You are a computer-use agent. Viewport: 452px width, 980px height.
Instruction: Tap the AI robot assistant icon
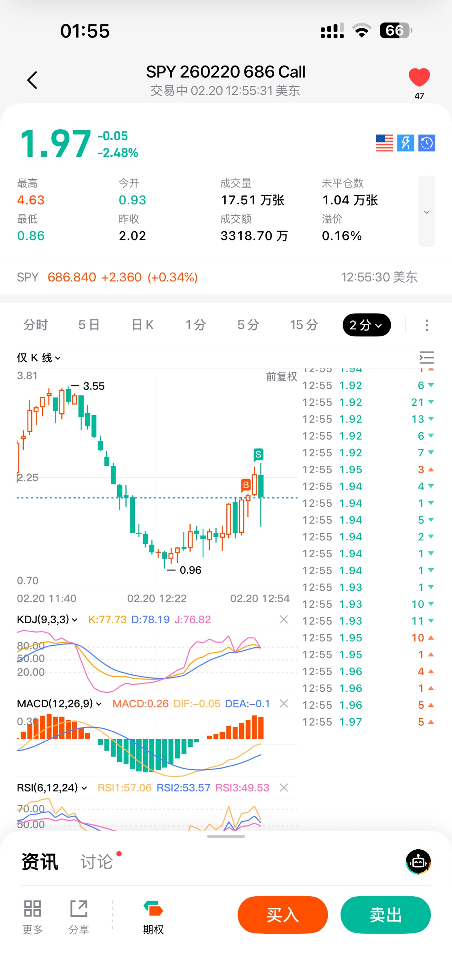click(x=418, y=862)
